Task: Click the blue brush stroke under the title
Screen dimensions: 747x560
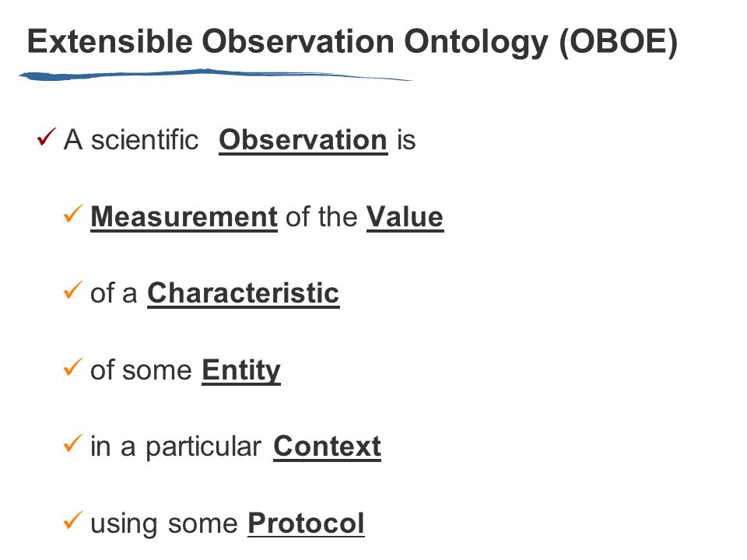Action: point(216,75)
